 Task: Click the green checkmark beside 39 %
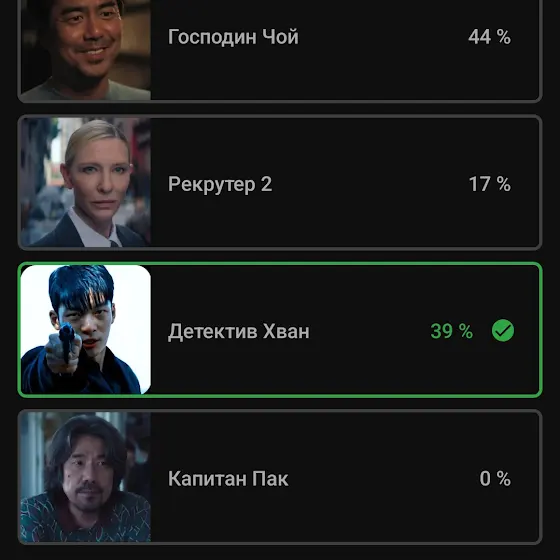(503, 330)
